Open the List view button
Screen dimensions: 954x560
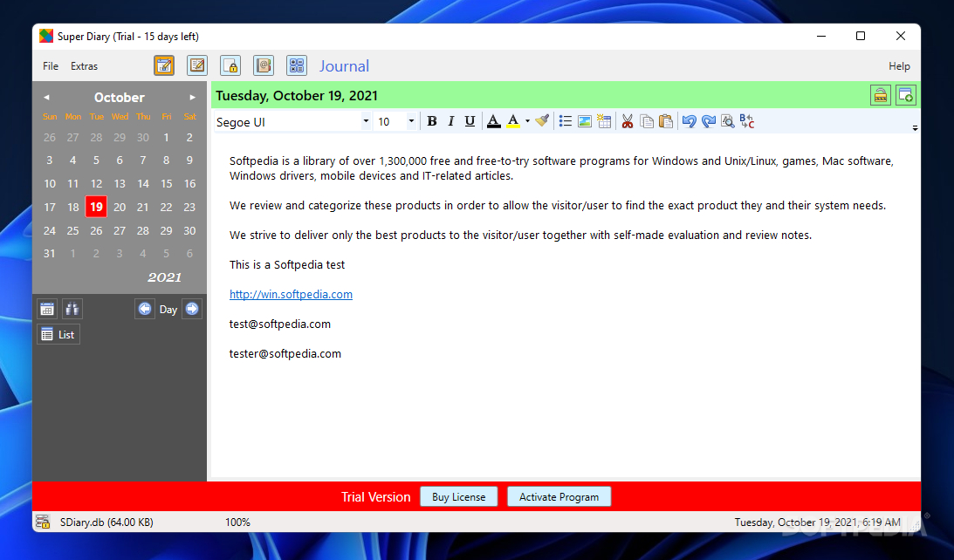(x=58, y=334)
